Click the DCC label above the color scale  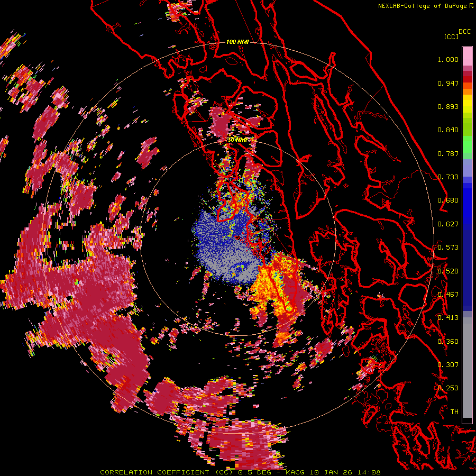(x=465, y=32)
